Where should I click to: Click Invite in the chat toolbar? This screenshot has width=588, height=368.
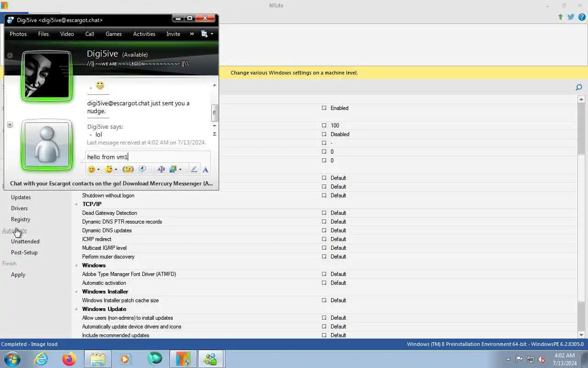[x=173, y=34]
